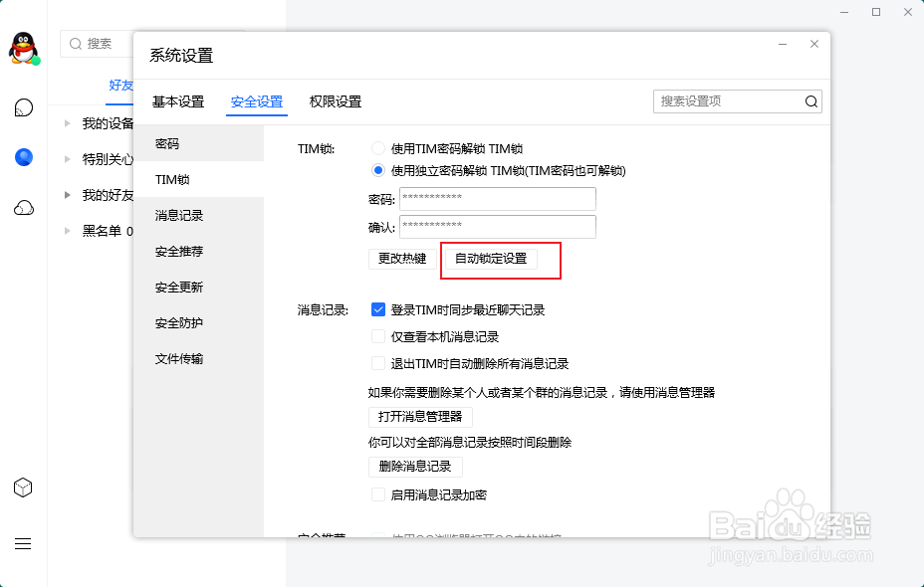Select 消息记录 in settings sidebar
Image resolution: width=924 pixels, height=587 pixels.
pos(198,216)
